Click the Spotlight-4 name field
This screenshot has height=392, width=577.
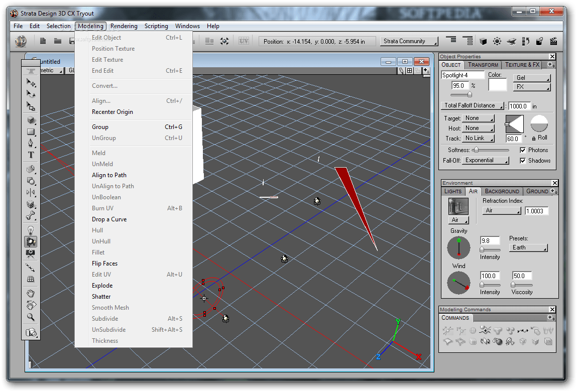click(x=463, y=75)
